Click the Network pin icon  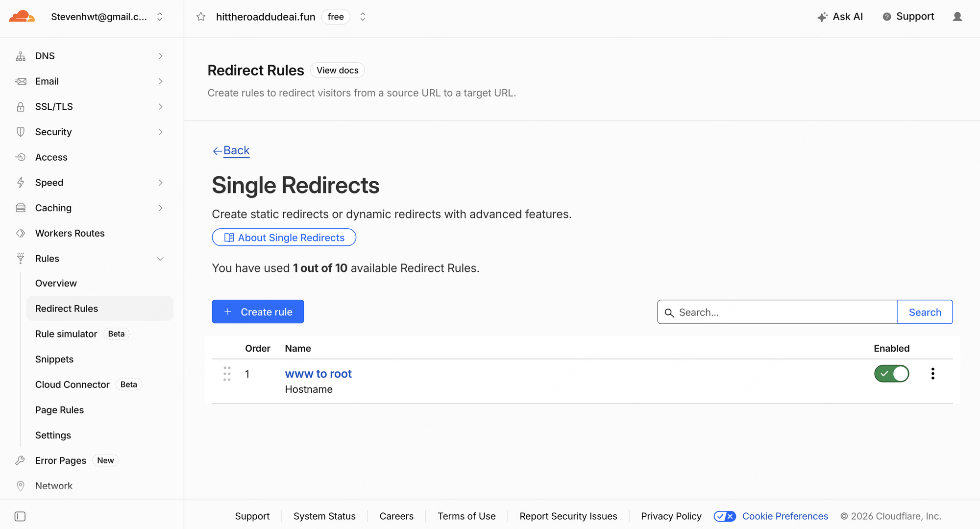coord(21,486)
